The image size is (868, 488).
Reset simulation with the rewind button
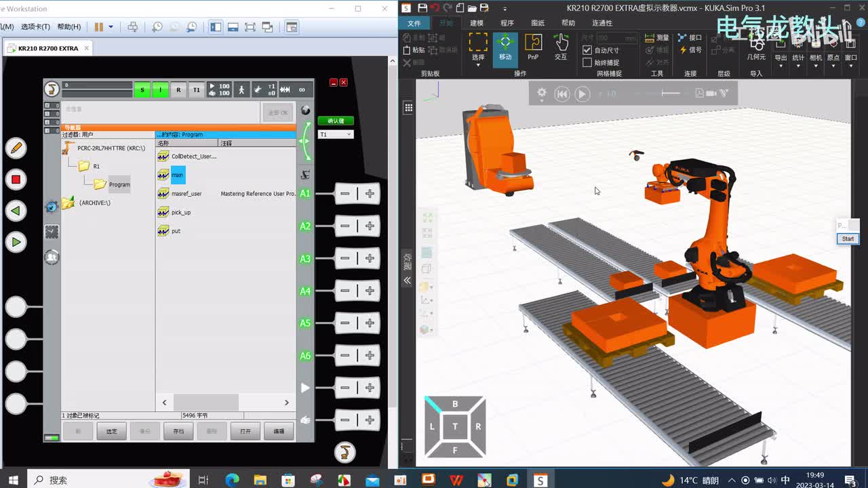coord(562,94)
